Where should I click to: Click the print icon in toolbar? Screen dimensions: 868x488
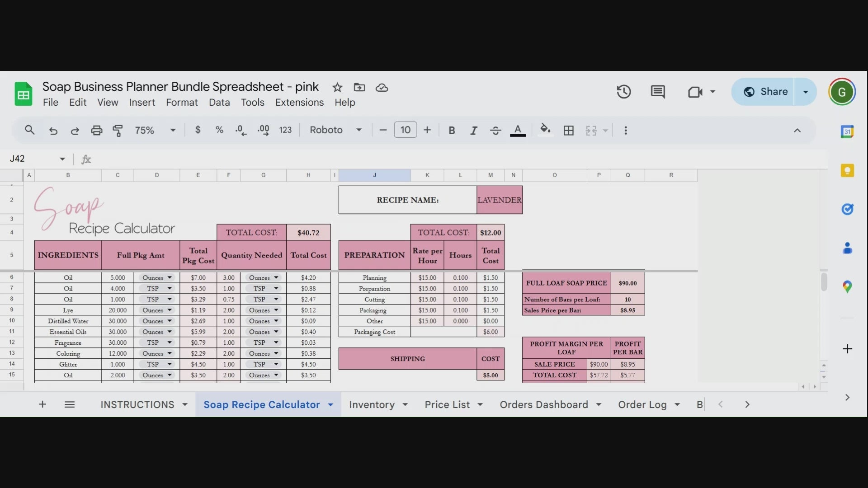click(96, 131)
